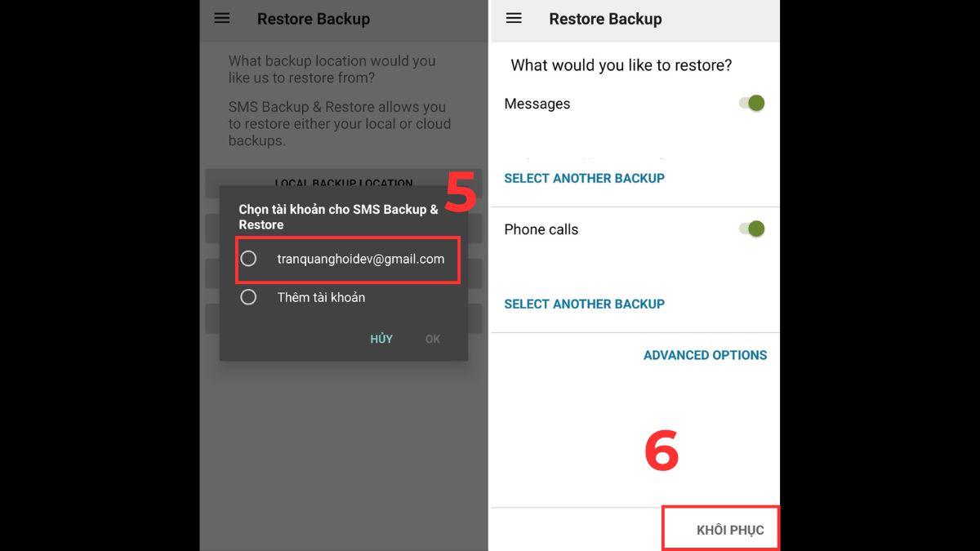Open the hamburger menu in the right Restore Backup screen
Screen dimensions: 980x551
tap(514, 18)
